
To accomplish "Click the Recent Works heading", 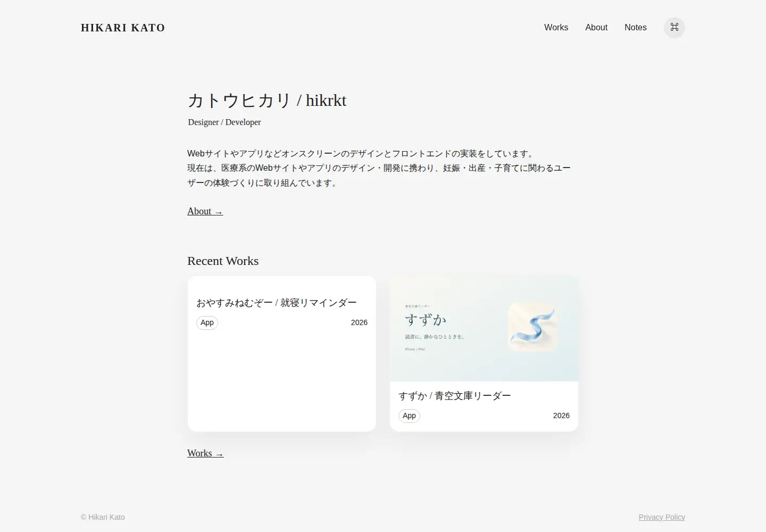I will tap(223, 261).
